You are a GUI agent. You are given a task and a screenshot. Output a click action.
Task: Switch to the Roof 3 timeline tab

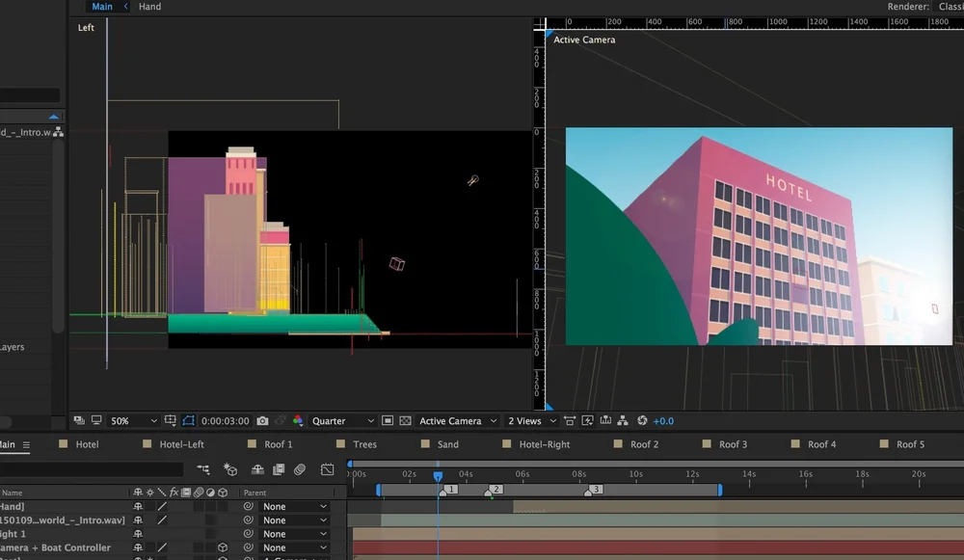pos(733,444)
